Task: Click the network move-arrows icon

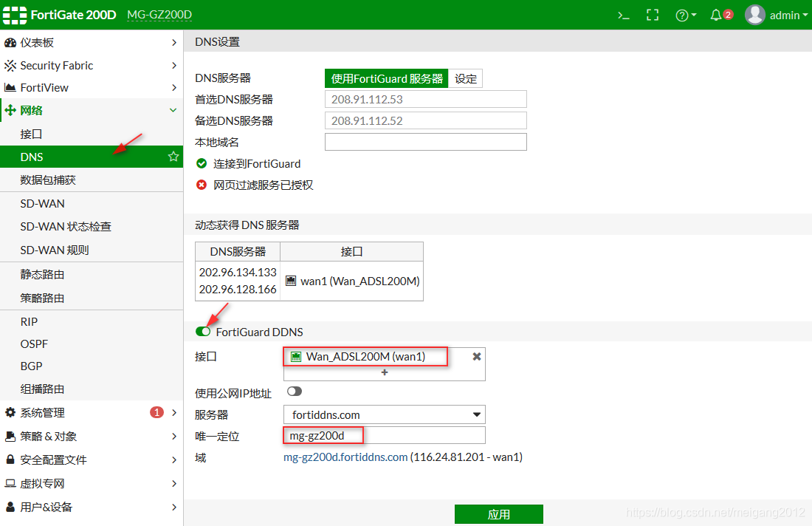Action: [10, 110]
